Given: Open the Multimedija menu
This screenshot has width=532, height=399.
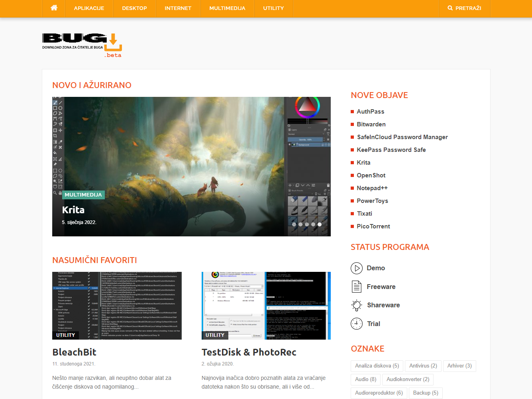Looking at the screenshot, I should 227,8.
